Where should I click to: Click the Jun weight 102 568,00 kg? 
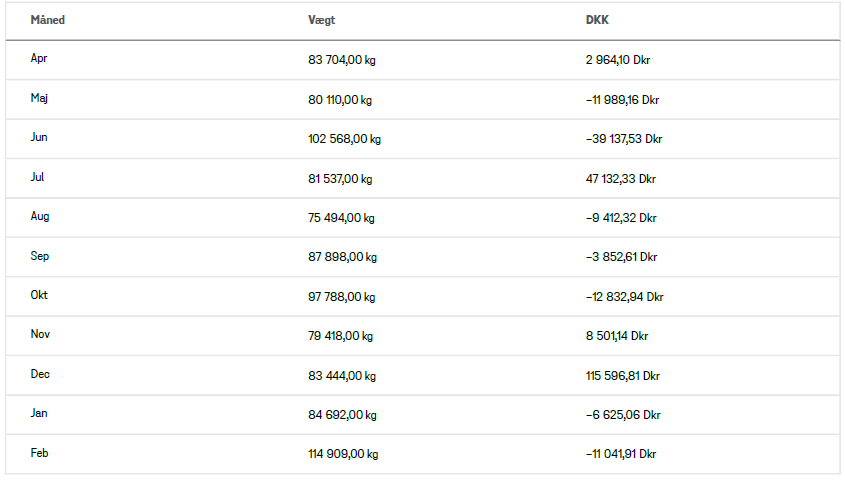pos(344,139)
